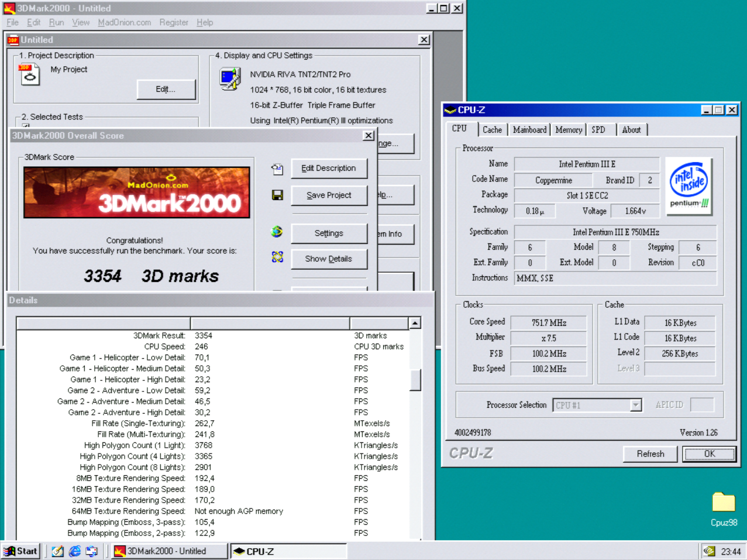Click the MadOnion 3DMark2000 banner

click(137, 193)
